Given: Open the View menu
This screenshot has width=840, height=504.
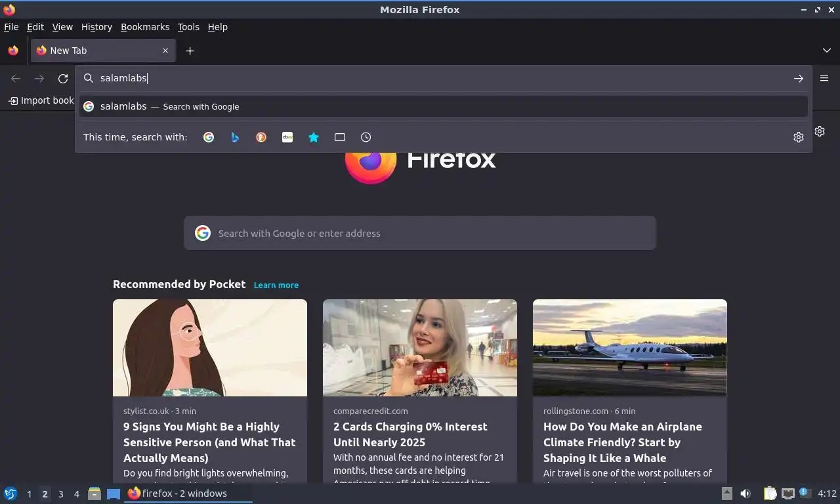Looking at the screenshot, I should (62, 27).
